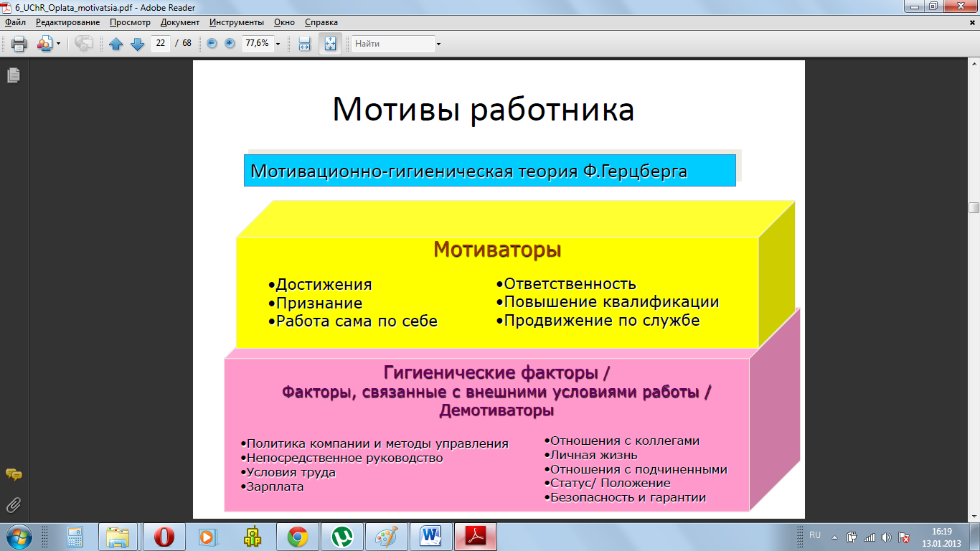Open the Pages thumbnails panel icon
Screen dimensions: 980x551
13,75
